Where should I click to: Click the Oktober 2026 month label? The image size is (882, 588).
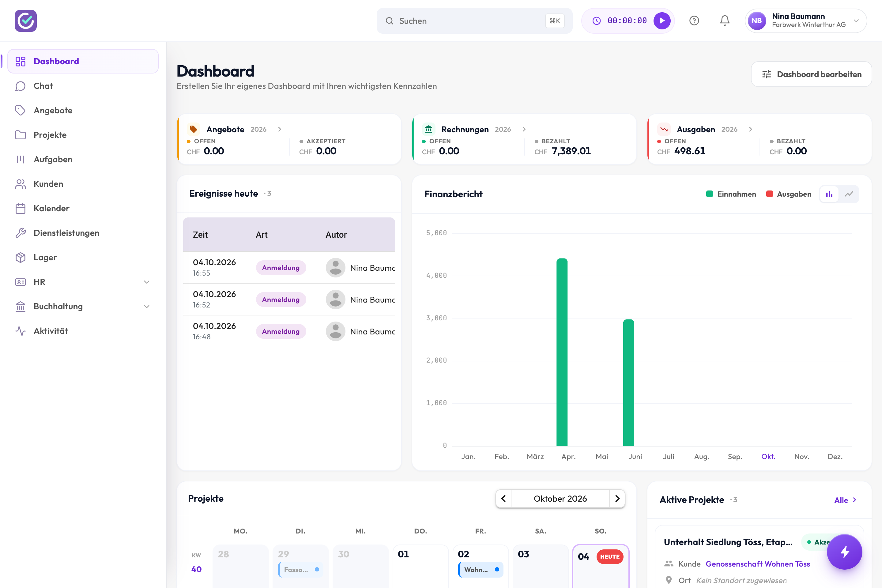tap(560, 499)
